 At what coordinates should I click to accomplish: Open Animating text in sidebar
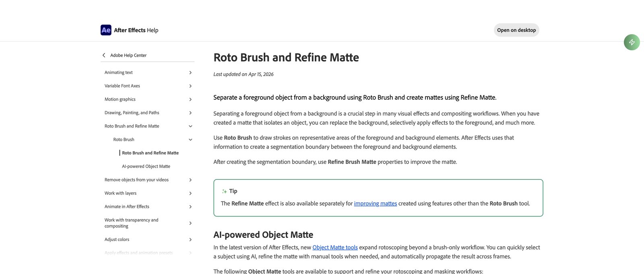click(118, 72)
